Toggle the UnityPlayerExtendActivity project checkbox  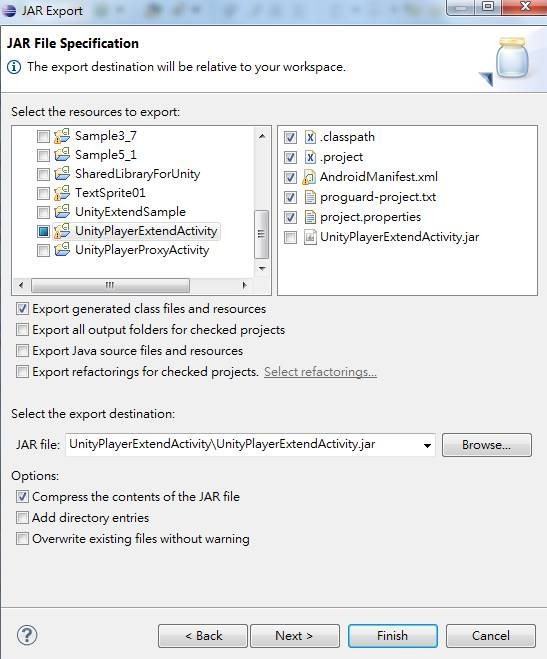pyautogui.click(x=43, y=231)
